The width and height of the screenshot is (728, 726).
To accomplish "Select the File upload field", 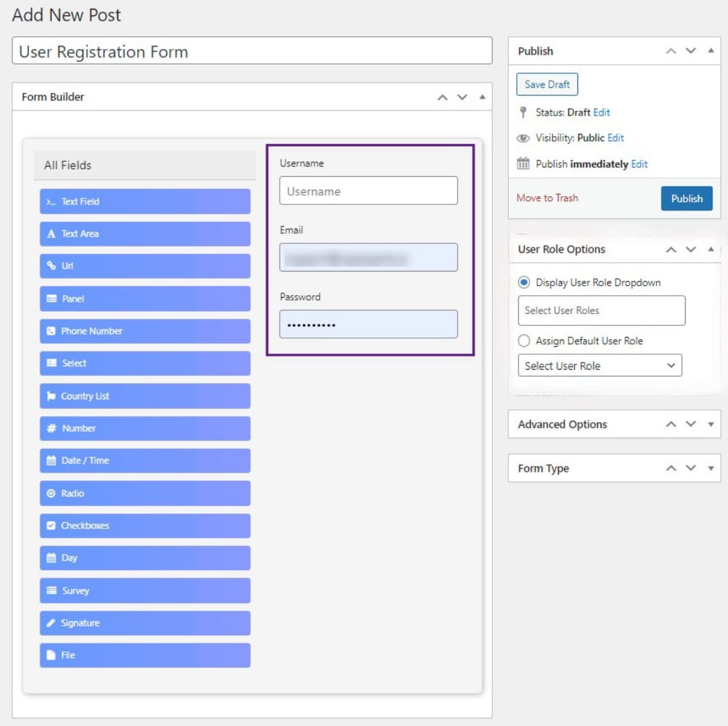I will point(145,655).
